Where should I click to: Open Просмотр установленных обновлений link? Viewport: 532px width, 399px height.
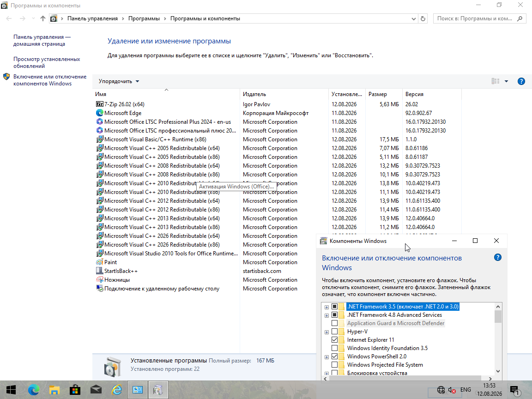click(47, 62)
